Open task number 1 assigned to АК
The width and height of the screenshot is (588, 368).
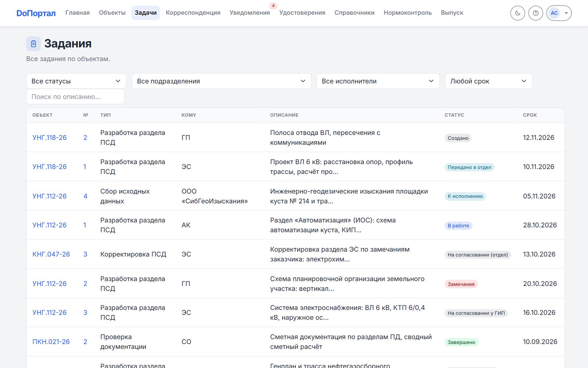(85, 225)
